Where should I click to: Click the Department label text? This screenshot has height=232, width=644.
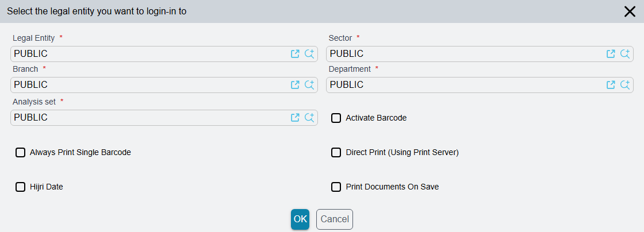(x=350, y=69)
